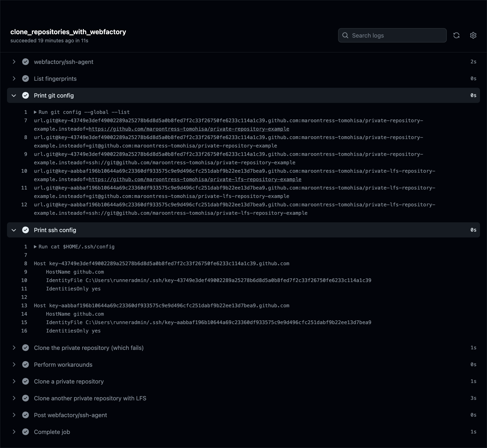The height and width of the screenshot is (448, 487).
Task: Click the Perform workarounds step title
Action: pyautogui.click(x=63, y=364)
